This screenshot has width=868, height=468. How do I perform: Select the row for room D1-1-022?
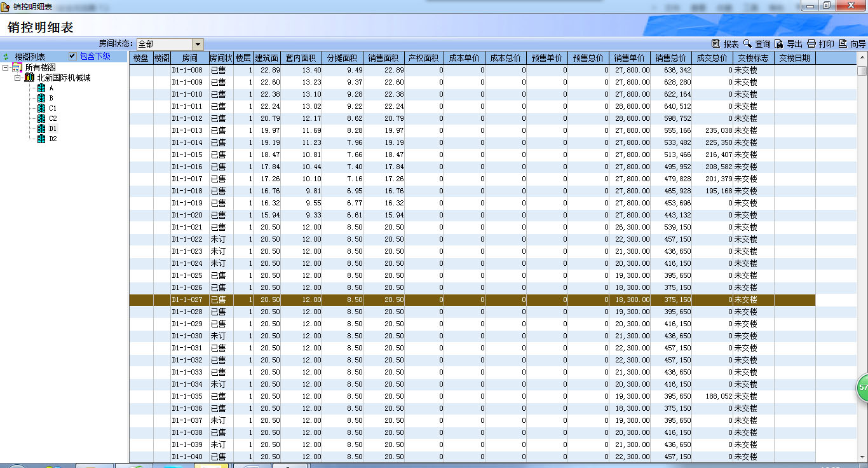[x=187, y=239]
